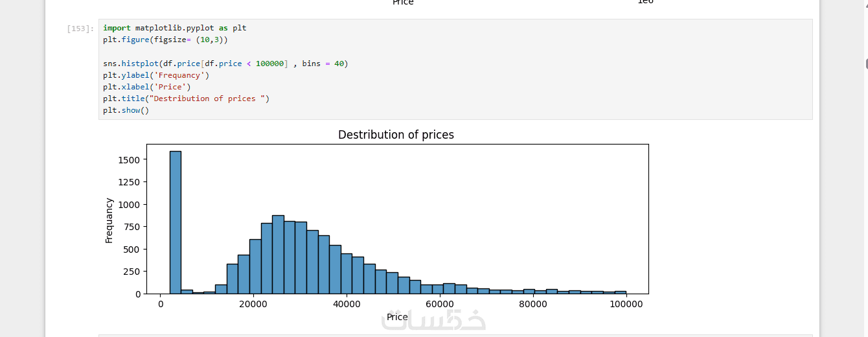Click the Khamsat watermark logo
This screenshot has width=868, height=337.
point(433,320)
